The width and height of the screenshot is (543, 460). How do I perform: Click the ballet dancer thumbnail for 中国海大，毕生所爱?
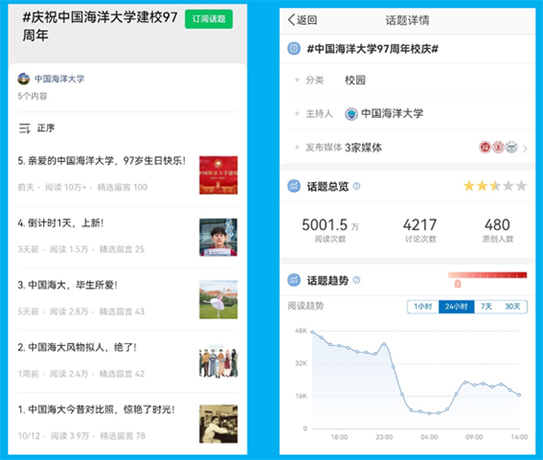(x=218, y=300)
